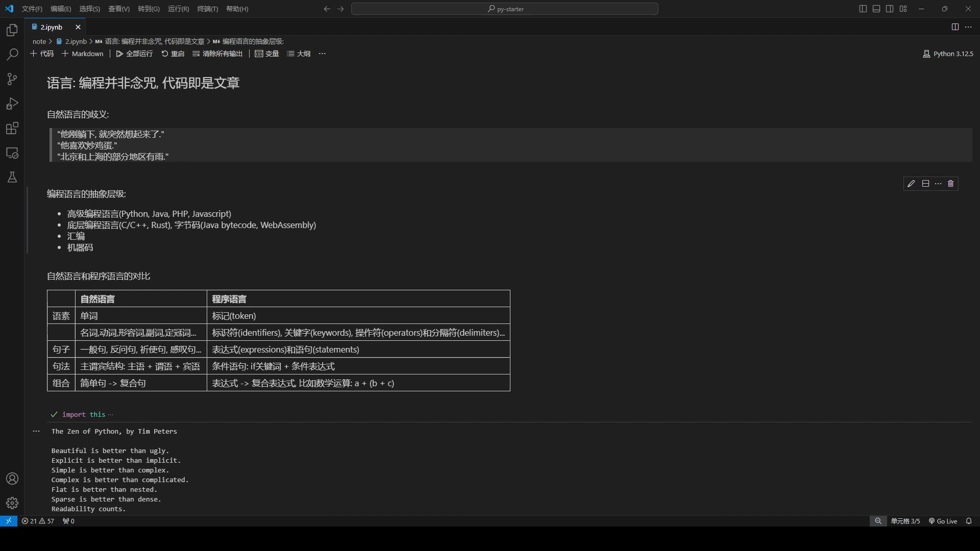Open the 运行(R) menu

click(178, 9)
